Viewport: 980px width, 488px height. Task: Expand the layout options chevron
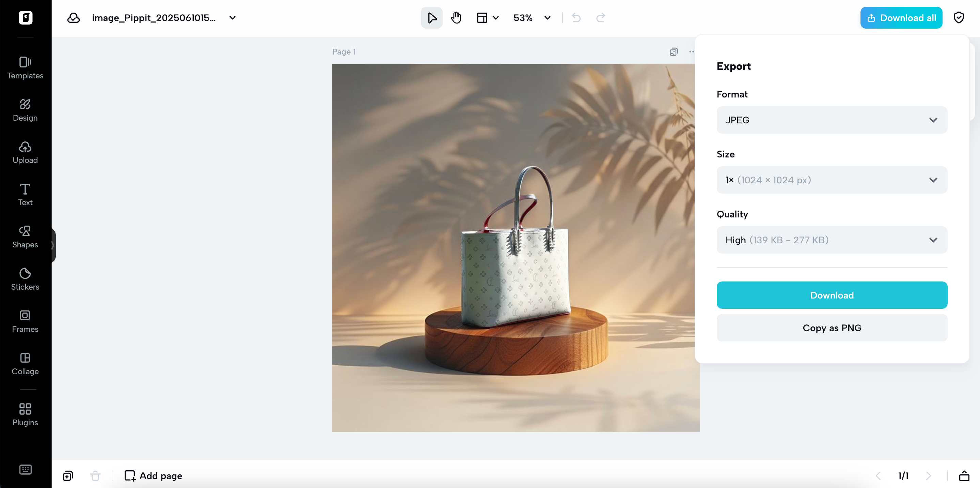coord(496,18)
